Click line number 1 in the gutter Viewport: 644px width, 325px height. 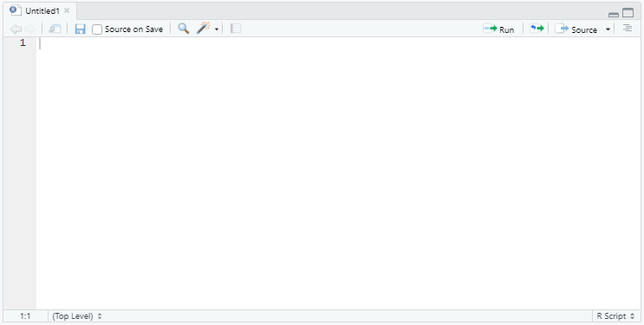pos(23,42)
